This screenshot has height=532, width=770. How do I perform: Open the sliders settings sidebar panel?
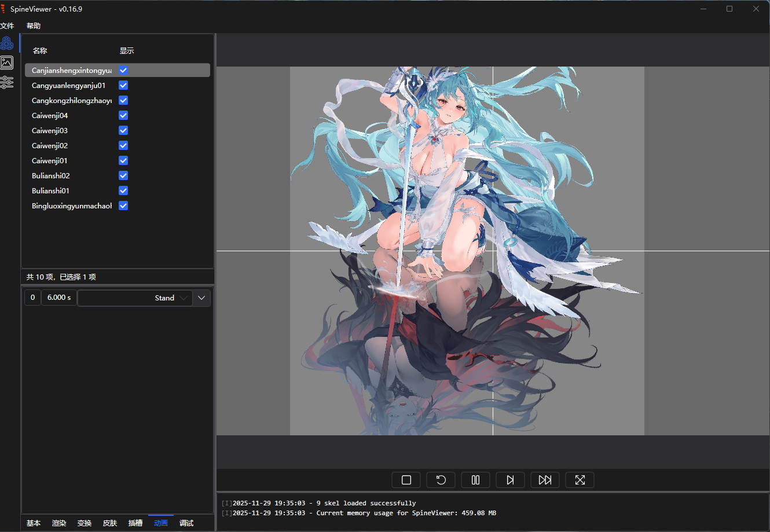[7, 82]
